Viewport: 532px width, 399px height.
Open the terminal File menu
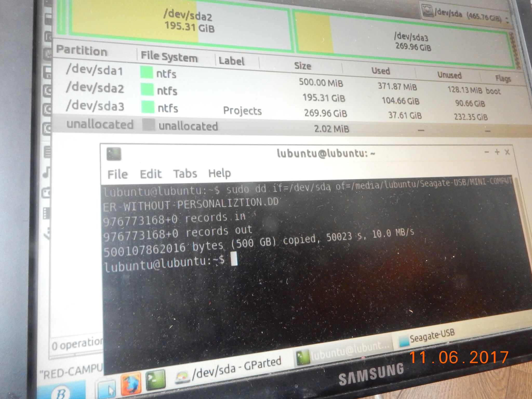coord(118,174)
